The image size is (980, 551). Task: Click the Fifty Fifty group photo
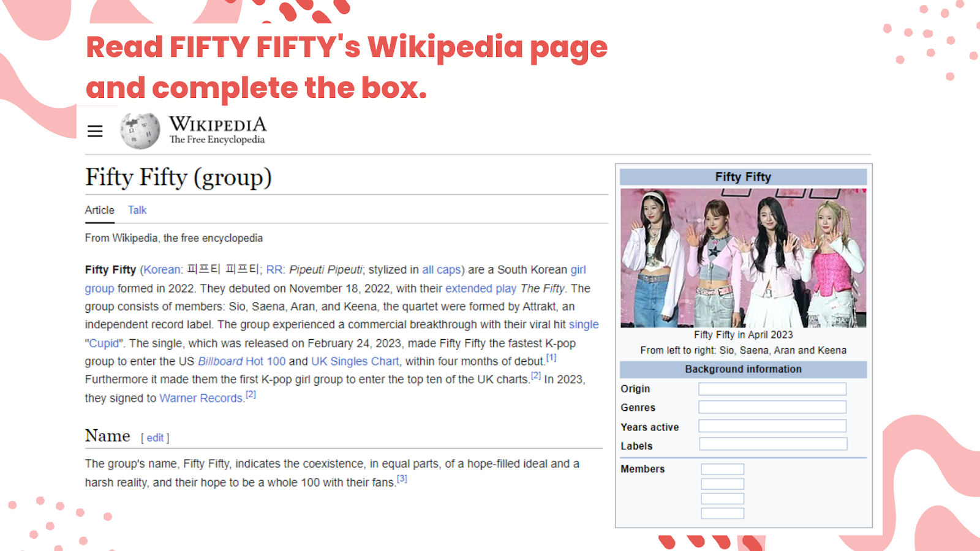tap(744, 258)
